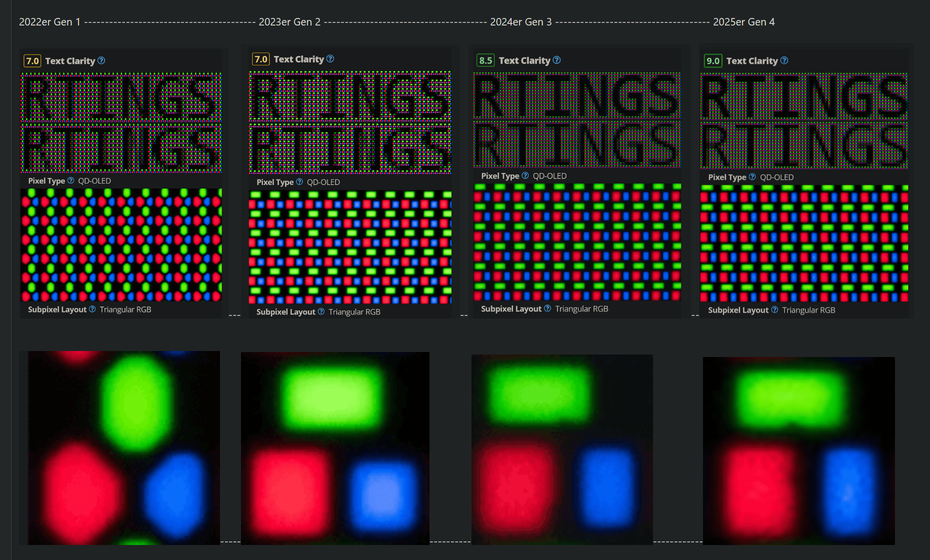Click the 7.0 score badge in Gen 2 panel
This screenshot has width=930, height=560.
(261, 59)
